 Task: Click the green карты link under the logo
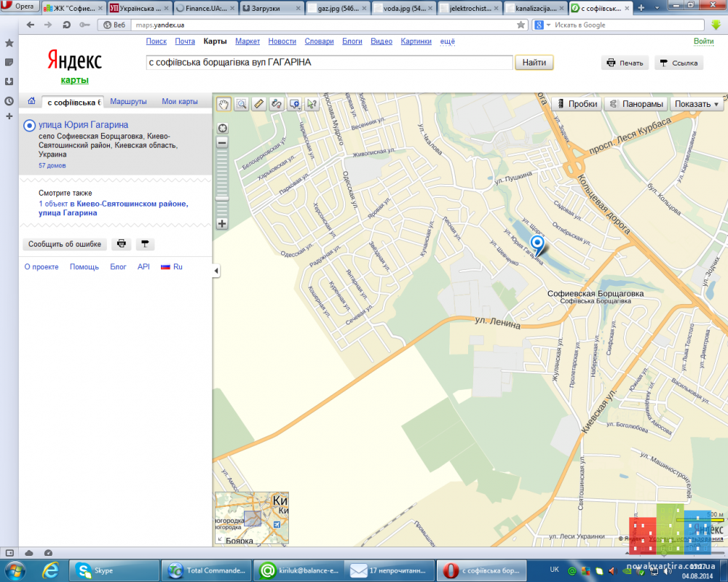[x=75, y=80]
